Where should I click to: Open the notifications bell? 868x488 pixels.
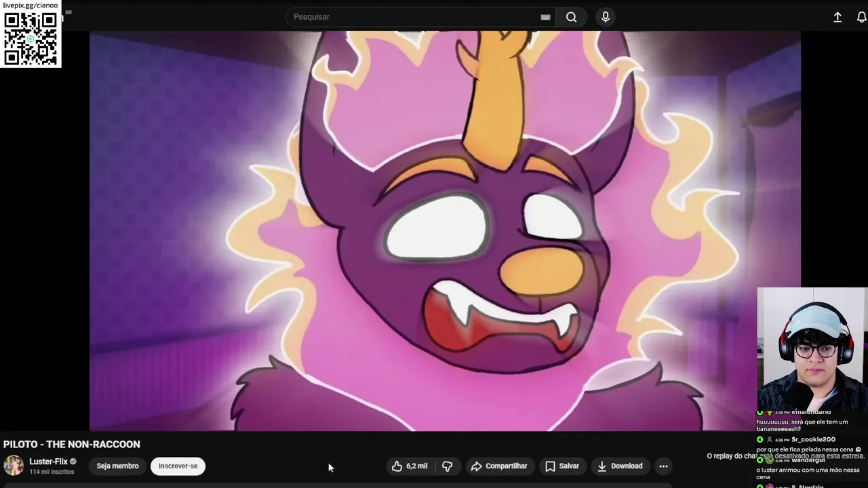tap(862, 18)
